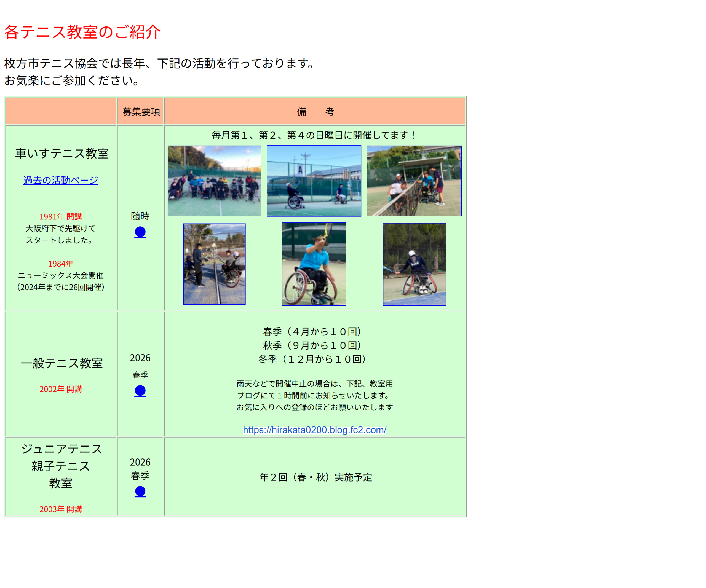This screenshot has height=588, width=706.
Task: Open photo of court with A sign
Action: (x=314, y=181)
